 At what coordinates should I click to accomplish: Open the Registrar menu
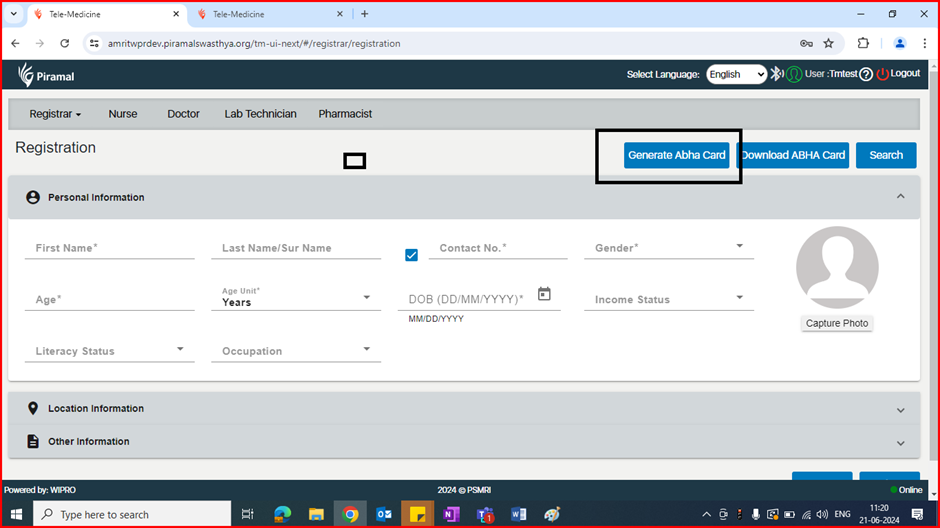(55, 114)
